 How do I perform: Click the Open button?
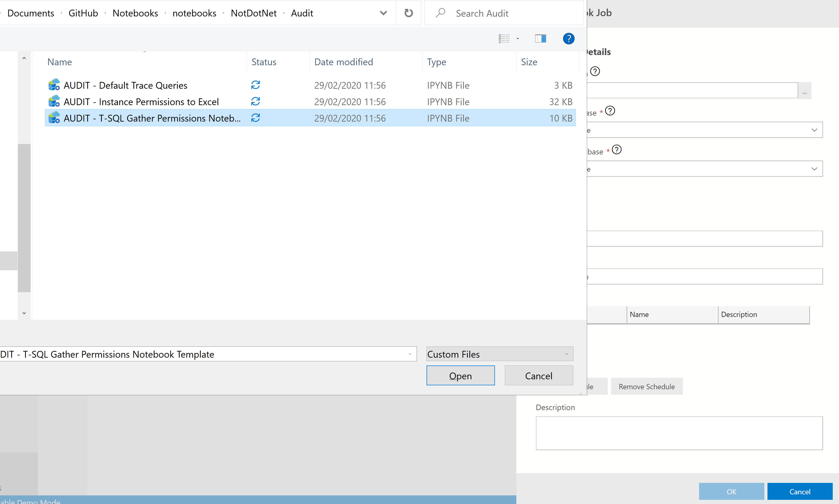[x=460, y=376]
